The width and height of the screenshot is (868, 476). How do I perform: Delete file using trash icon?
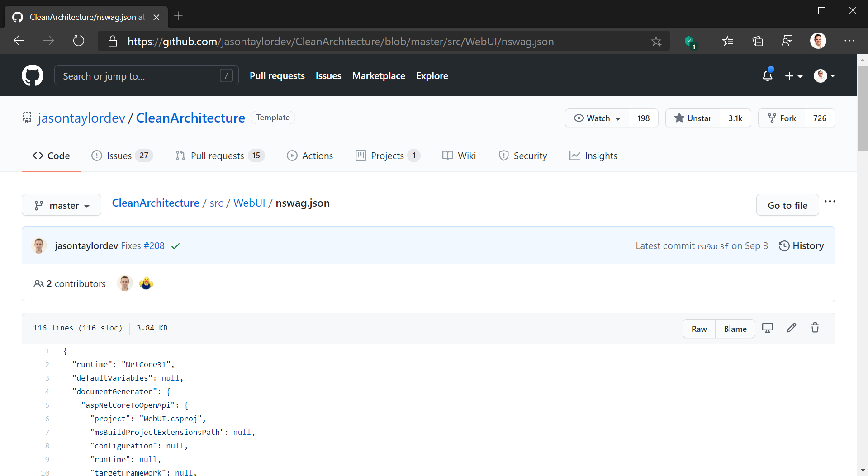(x=815, y=328)
